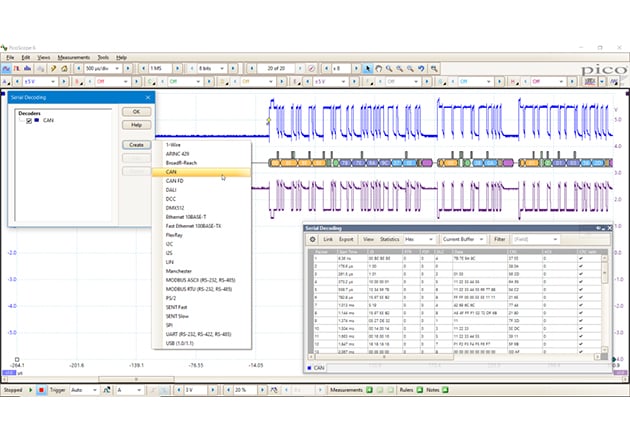Select Scope Mode icon in toolbar
Viewport: 630px width, 440px height.
(x=6, y=69)
